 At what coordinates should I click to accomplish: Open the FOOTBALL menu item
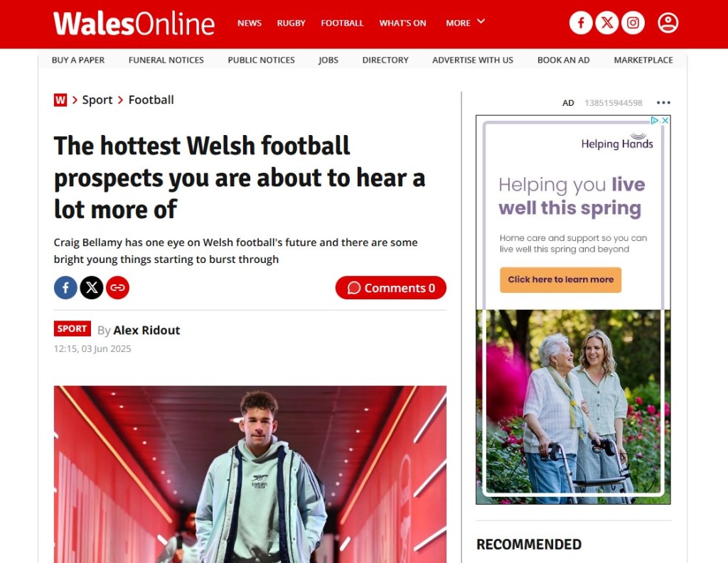[342, 23]
